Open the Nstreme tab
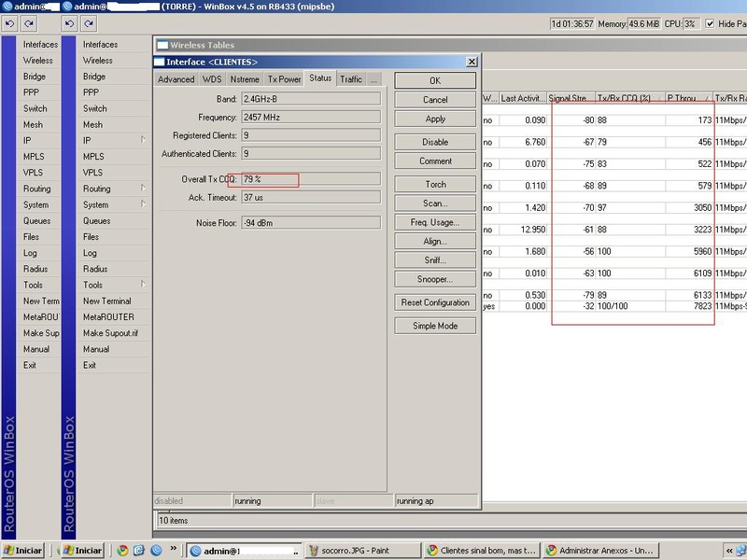 coord(245,79)
